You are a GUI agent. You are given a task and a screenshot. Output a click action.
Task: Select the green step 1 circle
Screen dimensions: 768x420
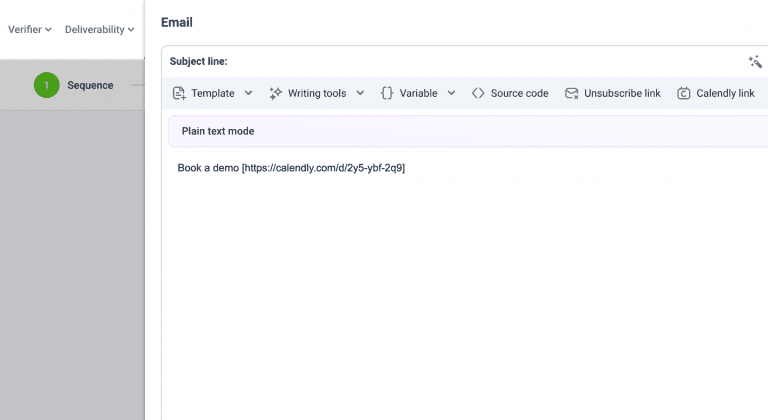46,85
